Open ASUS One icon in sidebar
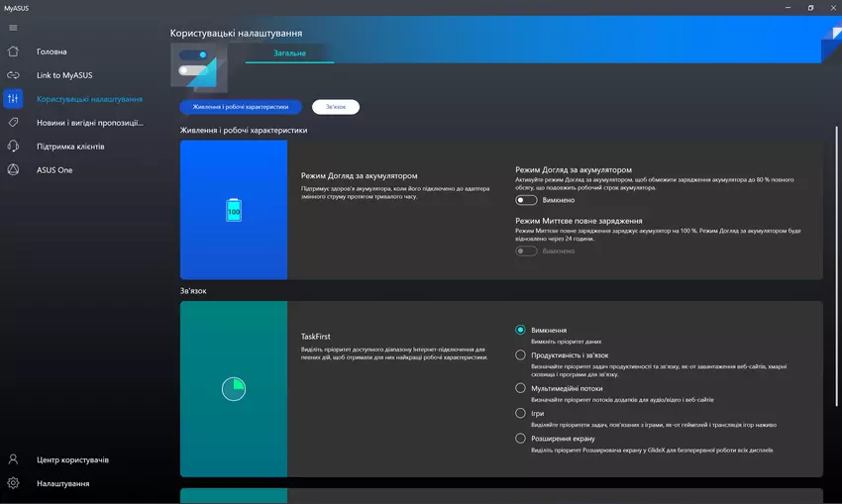 click(x=13, y=170)
